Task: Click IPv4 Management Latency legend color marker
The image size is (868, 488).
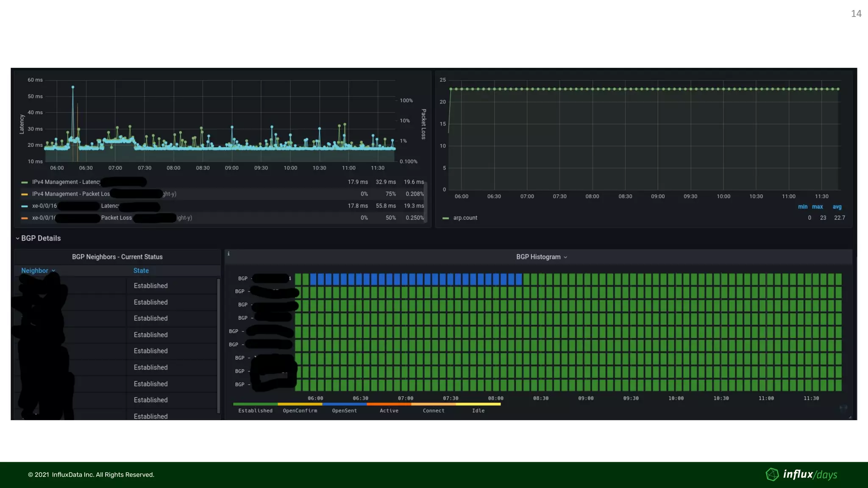Action: pos(25,182)
